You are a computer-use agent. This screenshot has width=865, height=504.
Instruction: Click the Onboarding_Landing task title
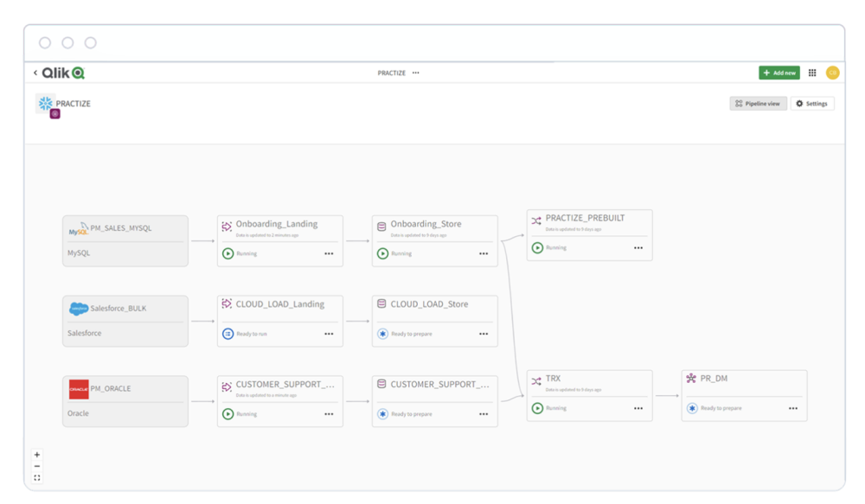coord(277,224)
